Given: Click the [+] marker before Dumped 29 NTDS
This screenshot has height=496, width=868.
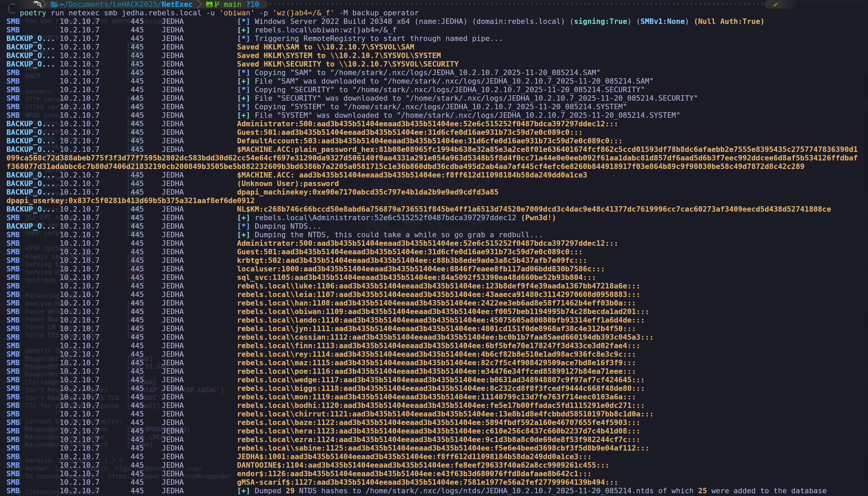Looking at the screenshot, I should coord(244,491).
